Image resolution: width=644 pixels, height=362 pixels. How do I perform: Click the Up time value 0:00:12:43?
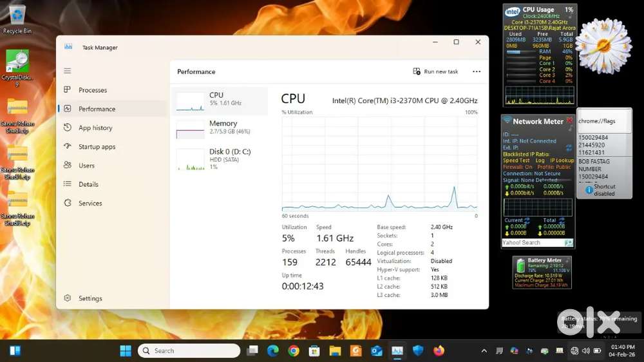pyautogui.click(x=303, y=287)
